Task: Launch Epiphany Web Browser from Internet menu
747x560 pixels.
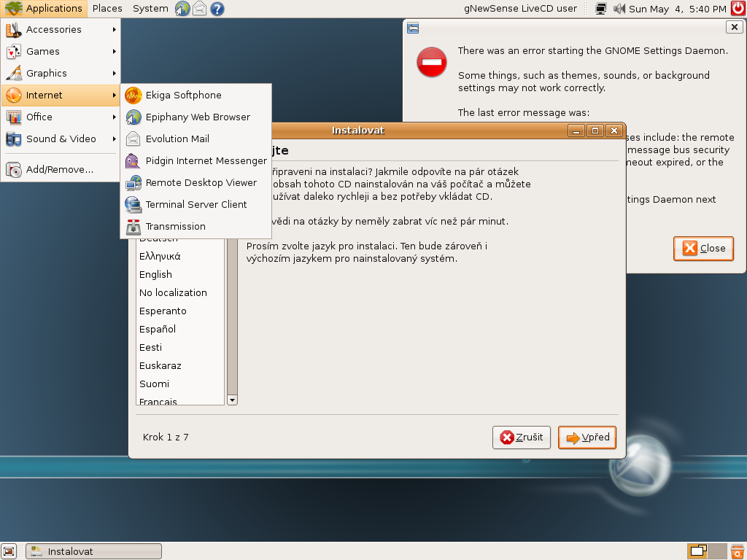Action: coord(196,117)
